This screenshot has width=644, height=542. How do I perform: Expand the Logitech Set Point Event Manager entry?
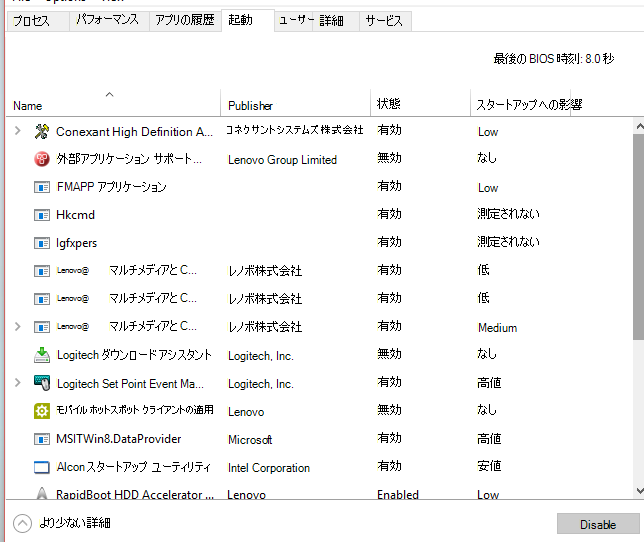17,383
